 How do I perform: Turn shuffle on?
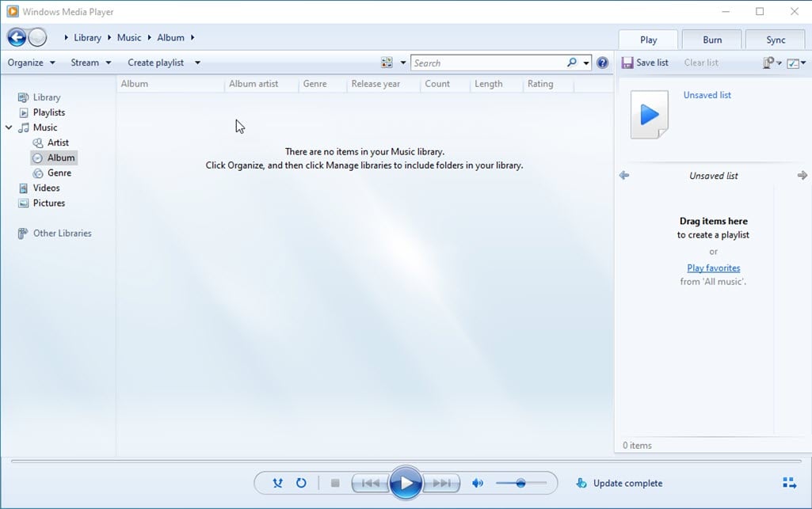[277, 483]
